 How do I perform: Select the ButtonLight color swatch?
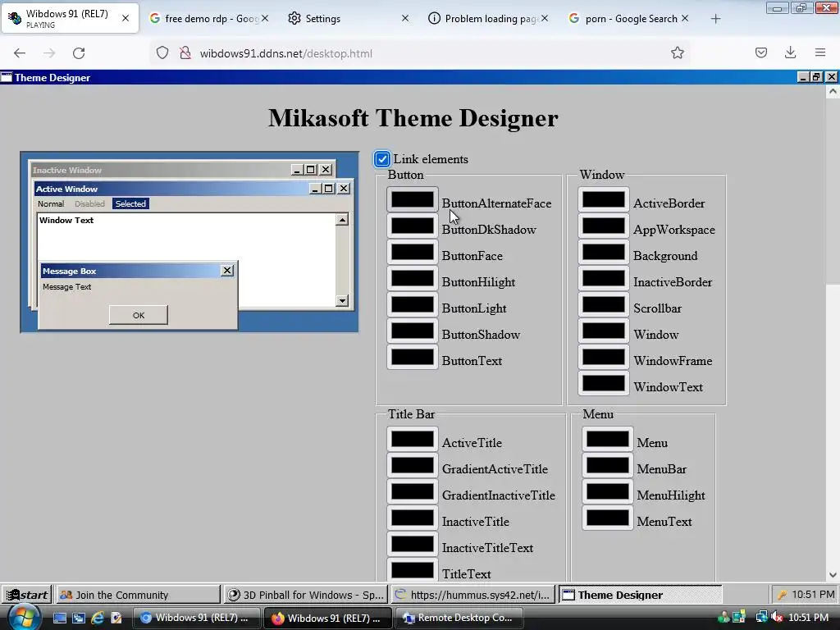[412, 304]
